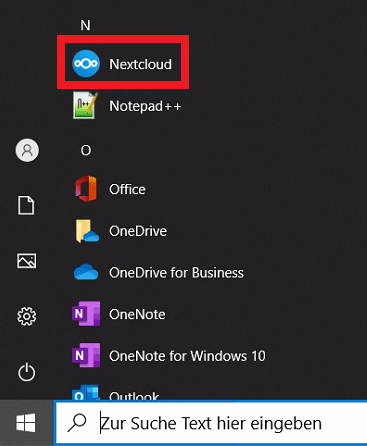Screen dimensions: 367x446
Task: Click the Power button icon
Action: tap(26, 372)
